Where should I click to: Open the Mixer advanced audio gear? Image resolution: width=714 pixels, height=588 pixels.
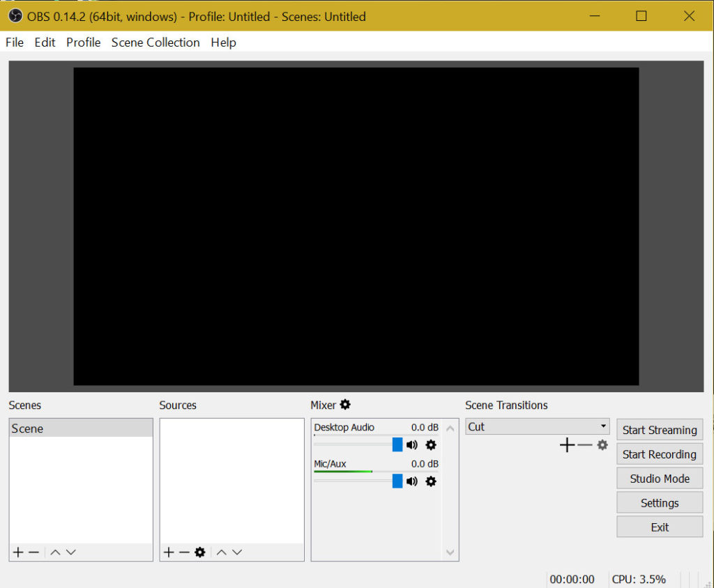pyautogui.click(x=345, y=404)
